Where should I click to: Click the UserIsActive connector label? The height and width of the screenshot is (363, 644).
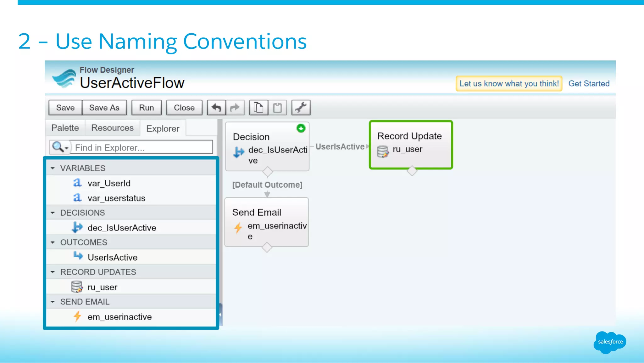tap(340, 147)
